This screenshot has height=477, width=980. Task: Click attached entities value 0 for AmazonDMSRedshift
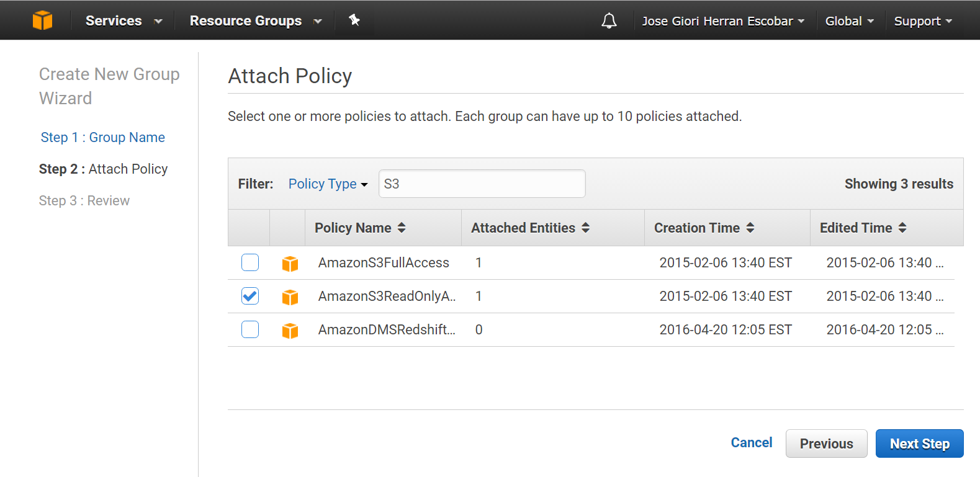click(479, 329)
